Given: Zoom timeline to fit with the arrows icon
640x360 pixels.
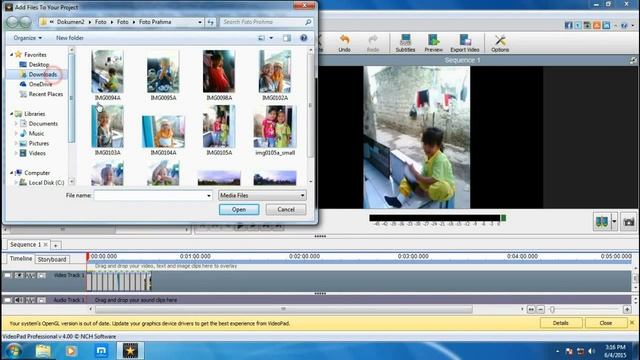Looking at the screenshot, I should 531,310.
